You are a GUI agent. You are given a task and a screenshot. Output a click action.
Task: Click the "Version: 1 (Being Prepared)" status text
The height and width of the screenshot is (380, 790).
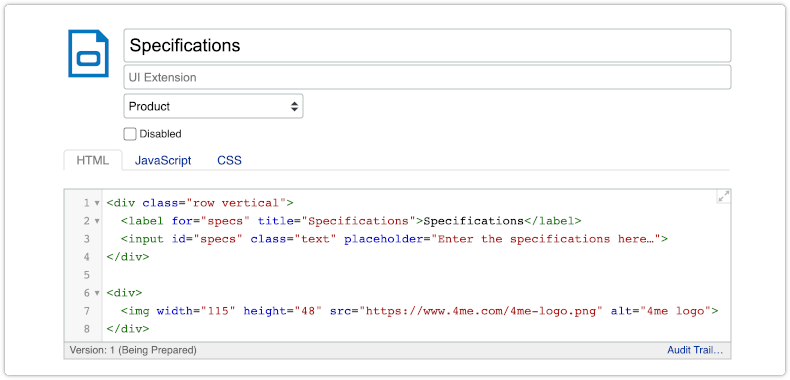coord(133,350)
